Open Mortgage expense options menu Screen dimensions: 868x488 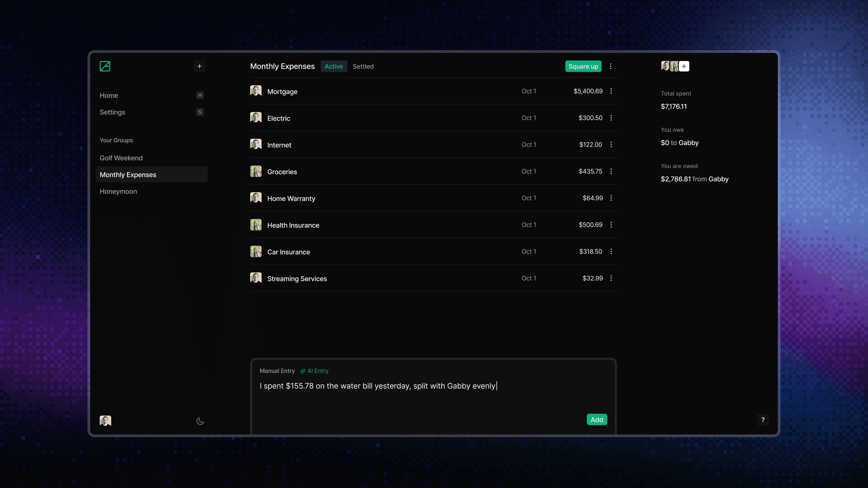(611, 91)
